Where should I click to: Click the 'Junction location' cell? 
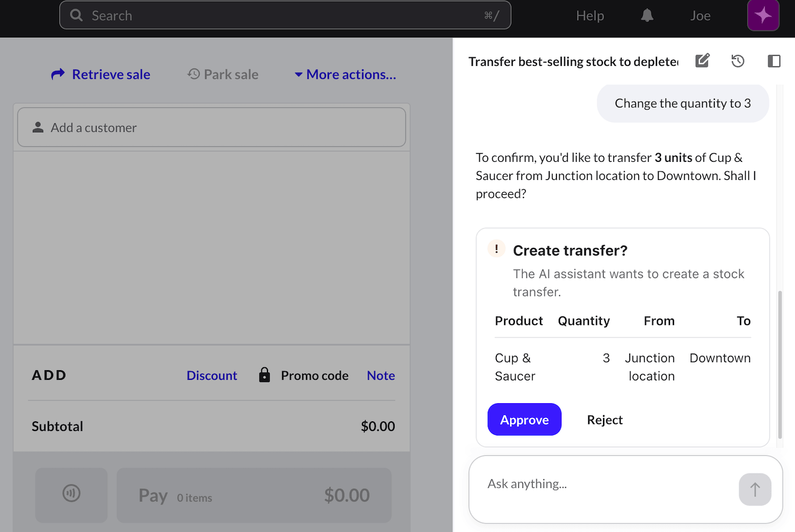pyautogui.click(x=650, y=367)
